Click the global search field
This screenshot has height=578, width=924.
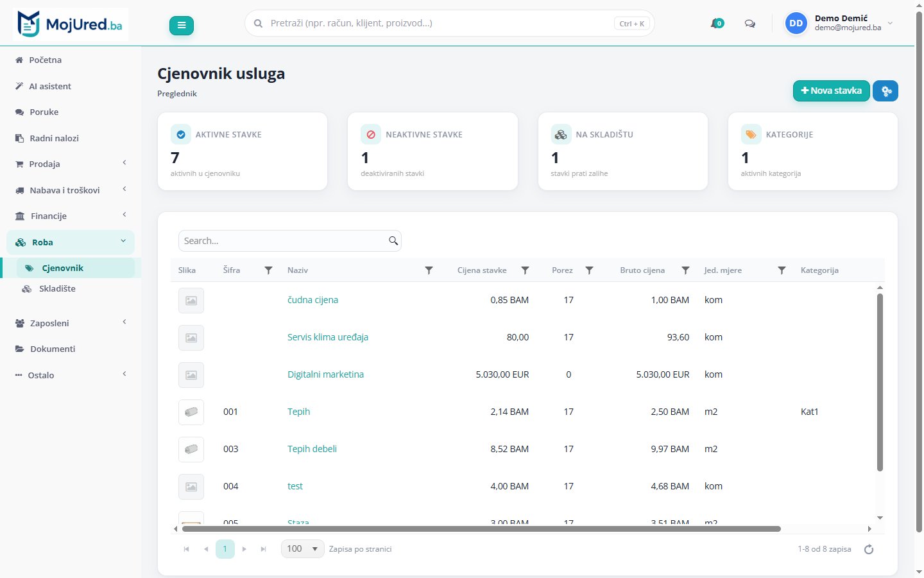click(449, 23)
